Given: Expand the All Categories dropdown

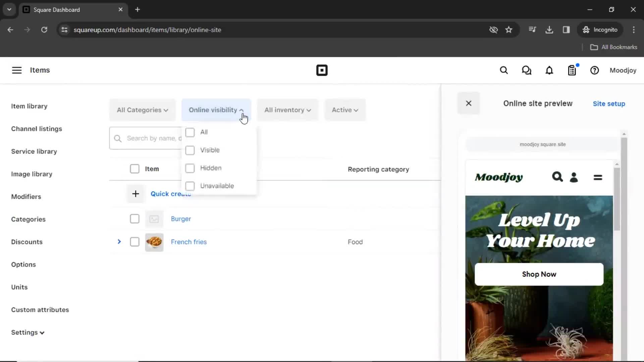Looking at the screenshot, I should (142, 110).
